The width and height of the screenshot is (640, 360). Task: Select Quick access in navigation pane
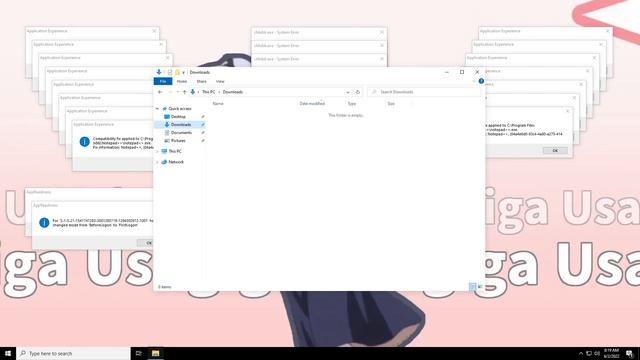(180, 109)
